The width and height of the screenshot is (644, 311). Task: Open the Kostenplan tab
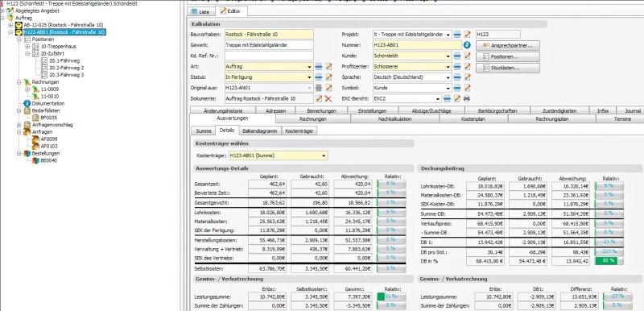coord(473,119)
